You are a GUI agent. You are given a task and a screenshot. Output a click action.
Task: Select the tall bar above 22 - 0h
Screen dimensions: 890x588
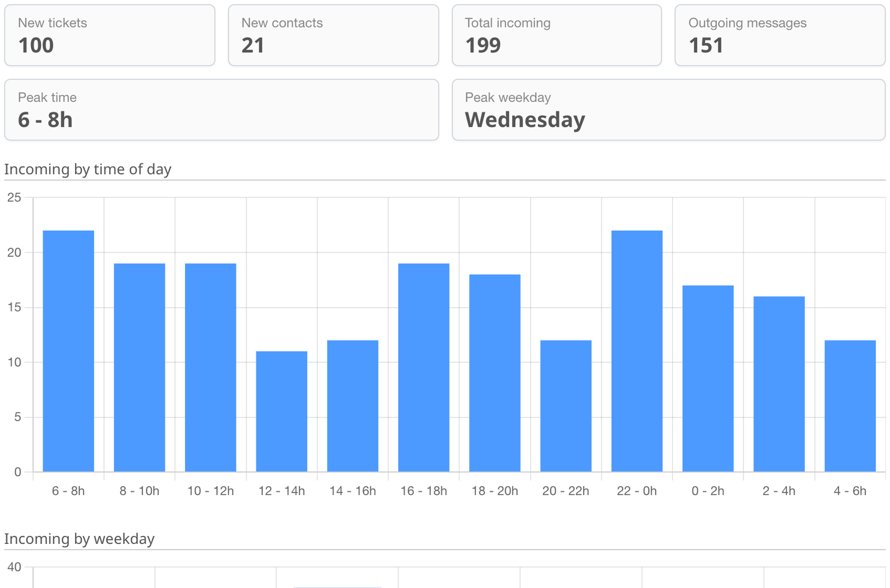(x=637, y=351)
